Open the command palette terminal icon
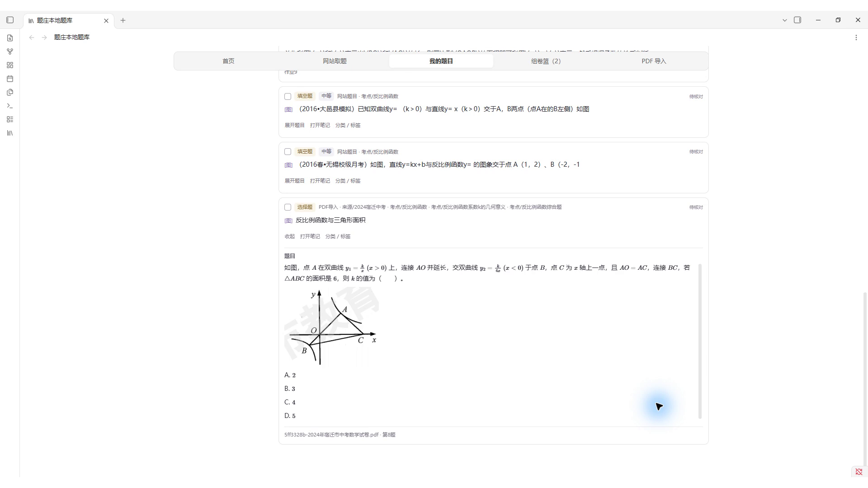 coord(10,106)
